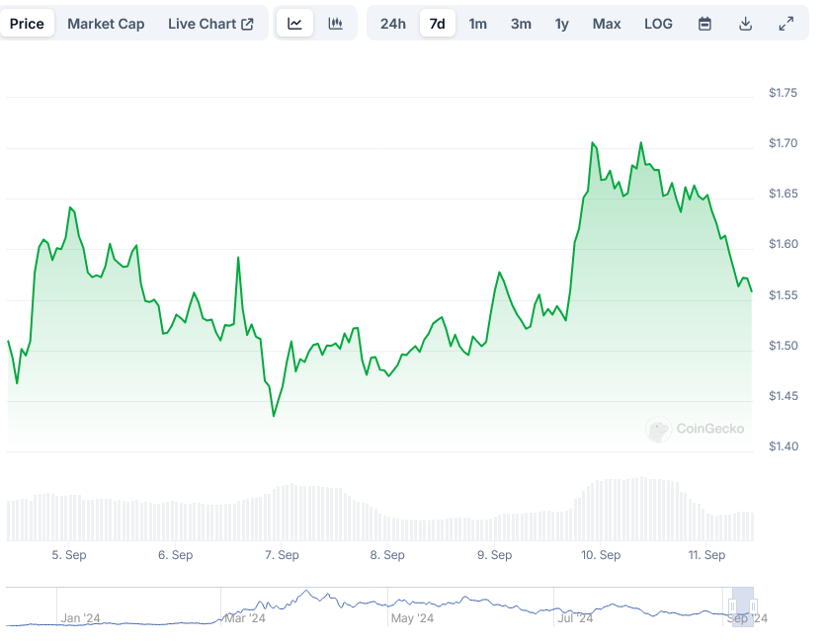Screen dimensions: 828x644
Task: Click the 8. Sep date label
Action: coord(387,555)
